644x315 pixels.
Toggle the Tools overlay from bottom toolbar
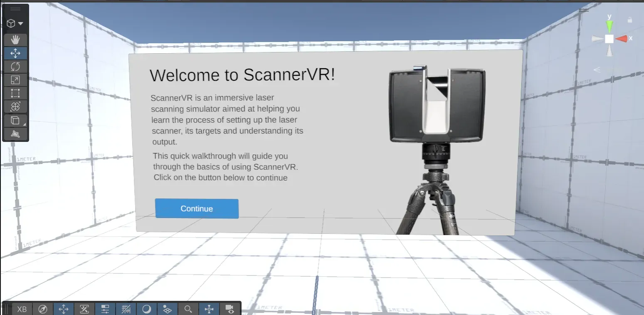64,309
